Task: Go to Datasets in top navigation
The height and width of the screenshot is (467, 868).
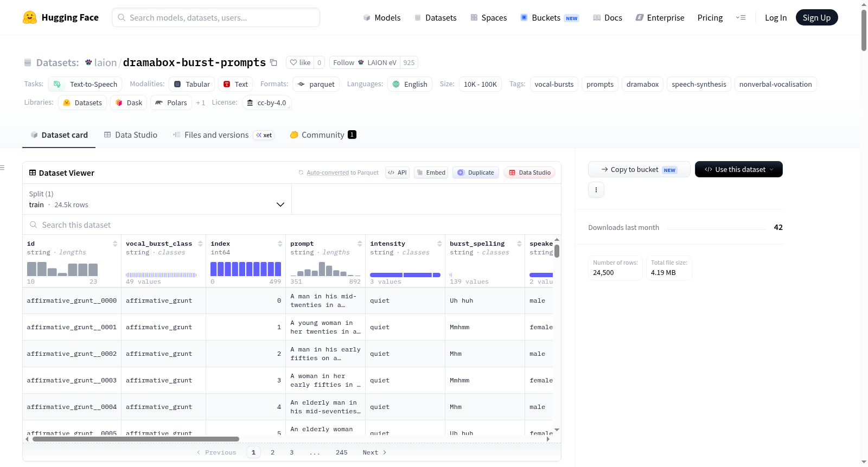Action: click(435, 17)
